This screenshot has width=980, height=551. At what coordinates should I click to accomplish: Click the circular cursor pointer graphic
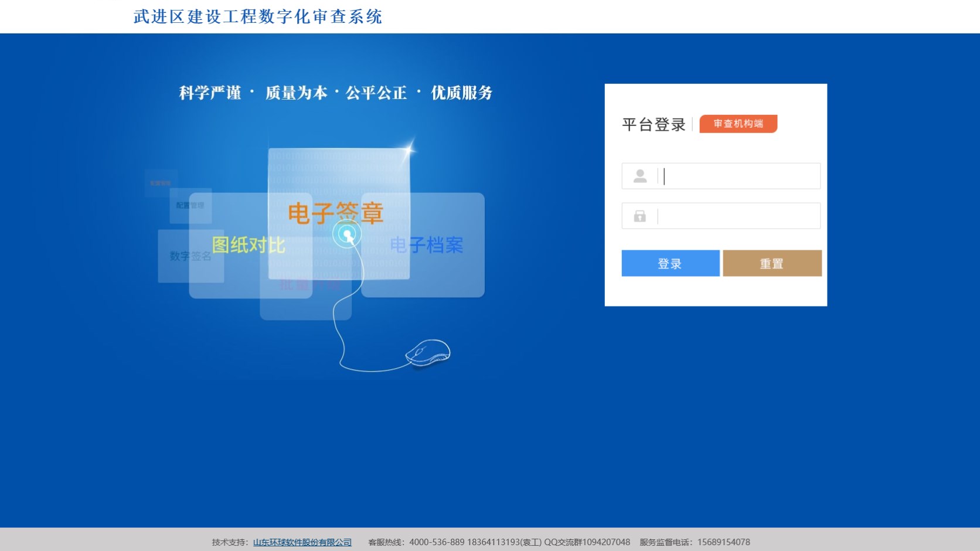(x=346, y=233)
